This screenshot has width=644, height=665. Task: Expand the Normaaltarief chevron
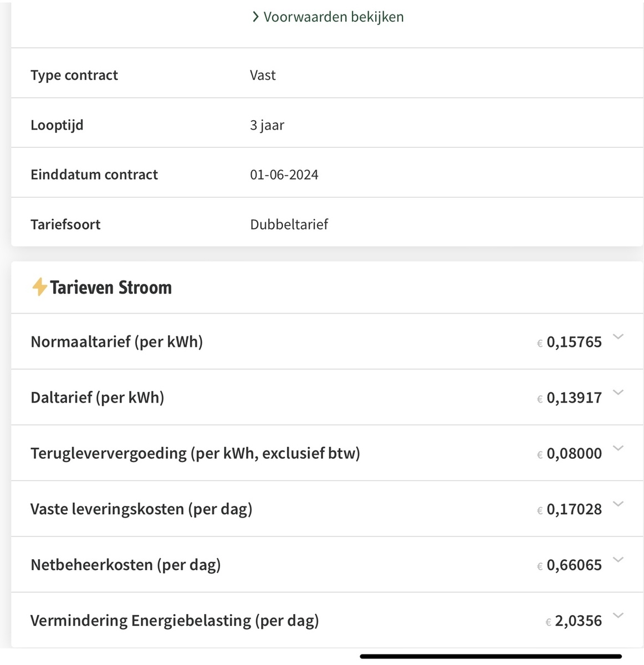(x=619, y=336)
